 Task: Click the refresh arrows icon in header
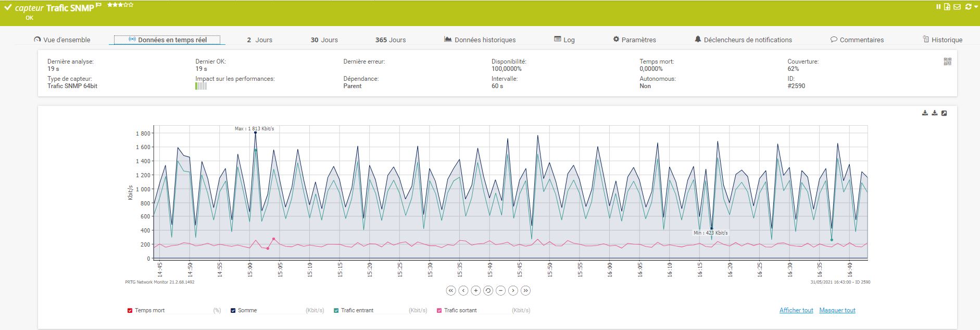tap(968, 7)
